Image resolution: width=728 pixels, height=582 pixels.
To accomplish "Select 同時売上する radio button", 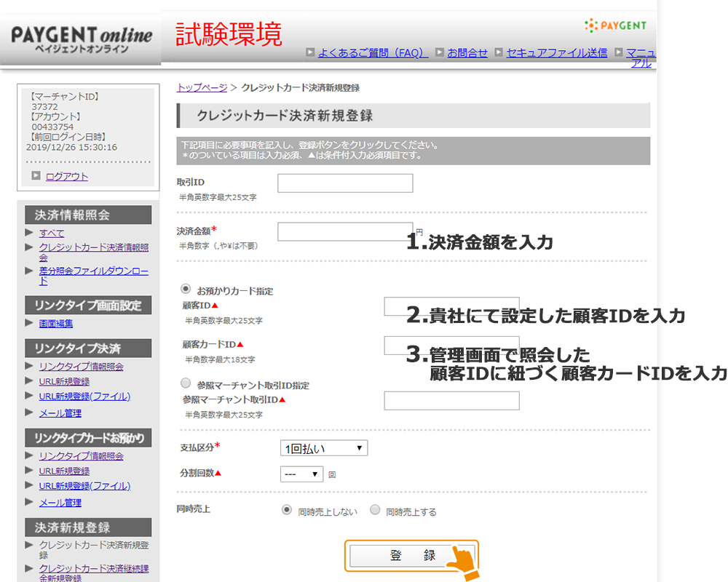I will (375, 510).
